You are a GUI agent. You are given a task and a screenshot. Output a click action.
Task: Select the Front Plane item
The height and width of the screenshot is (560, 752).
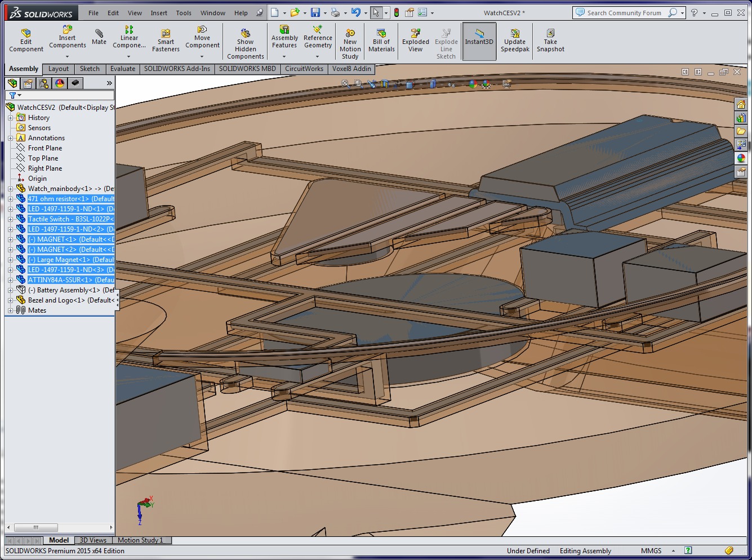tap(45, 148)
